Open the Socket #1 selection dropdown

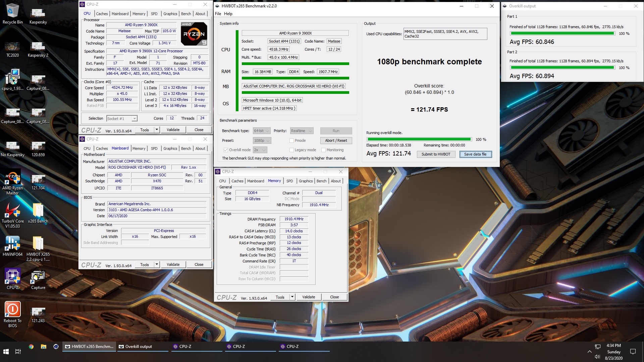(x=122, y=118)
